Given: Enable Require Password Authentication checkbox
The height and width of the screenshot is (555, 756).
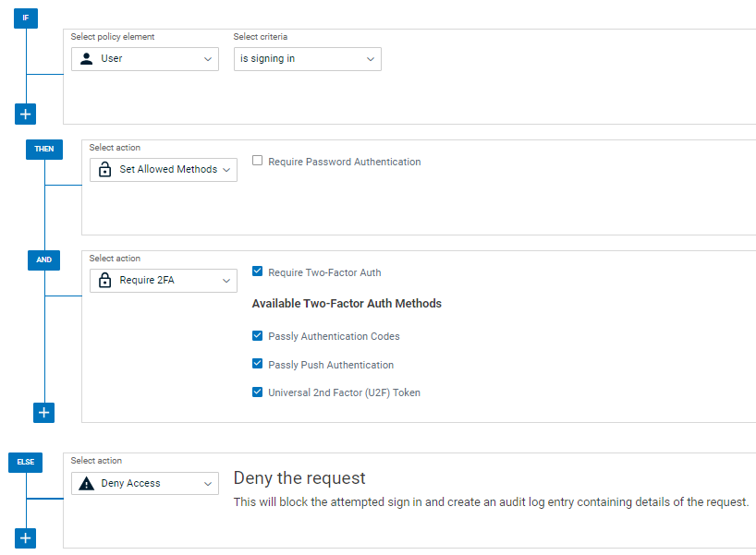Looking at the screenshot, I should pos(257,161).
